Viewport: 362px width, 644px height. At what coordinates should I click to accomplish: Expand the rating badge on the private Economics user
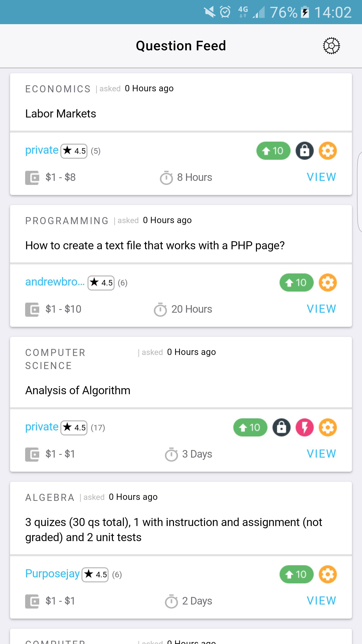[74, 151]
